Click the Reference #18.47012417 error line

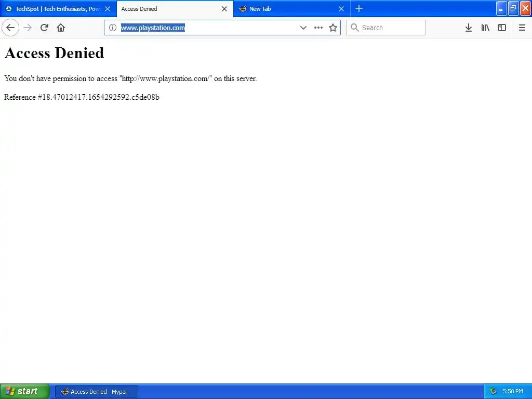click(x=82, y=97)
